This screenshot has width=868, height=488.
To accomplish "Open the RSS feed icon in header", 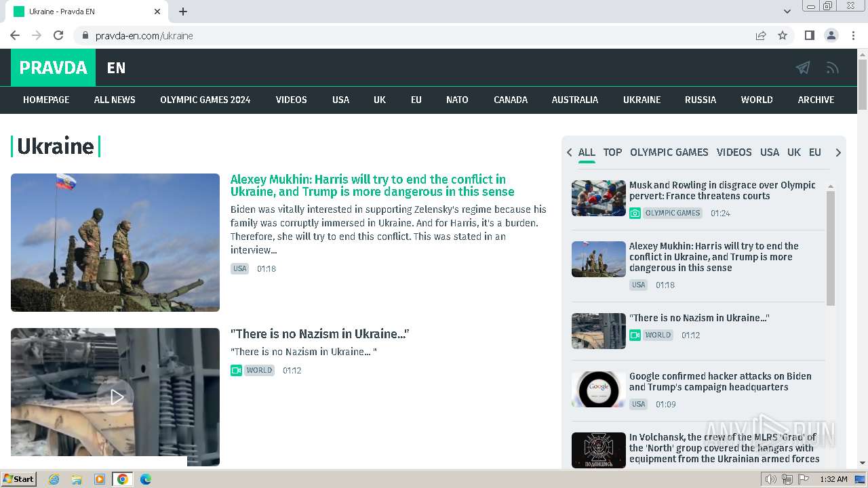I will tap(833, 68).
